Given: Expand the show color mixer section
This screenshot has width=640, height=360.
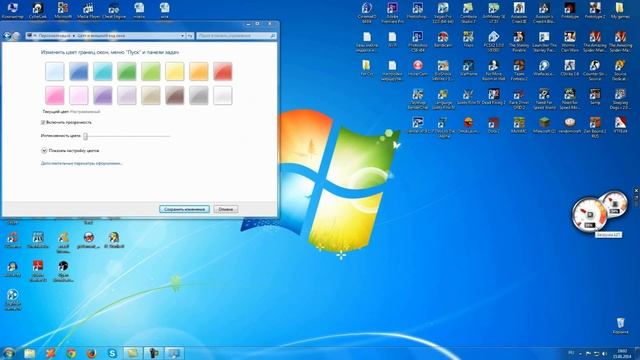Looking at the screenshot, I should click(44, 151).
